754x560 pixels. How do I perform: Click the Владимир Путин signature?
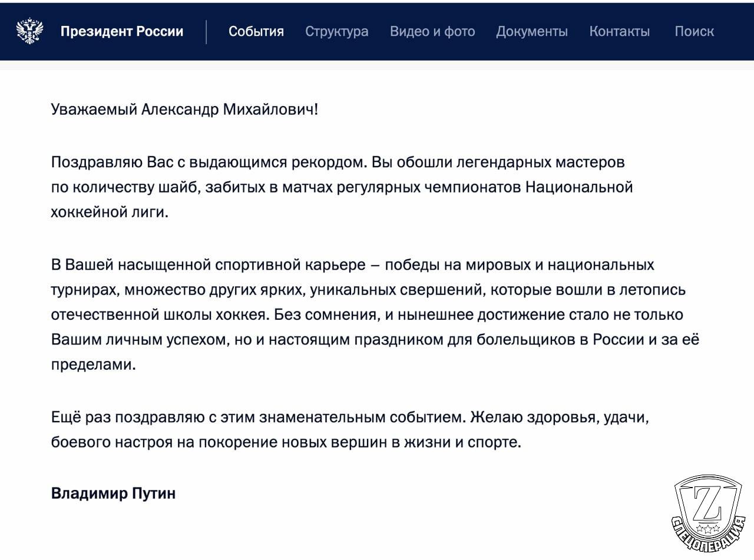pos(114,493)
